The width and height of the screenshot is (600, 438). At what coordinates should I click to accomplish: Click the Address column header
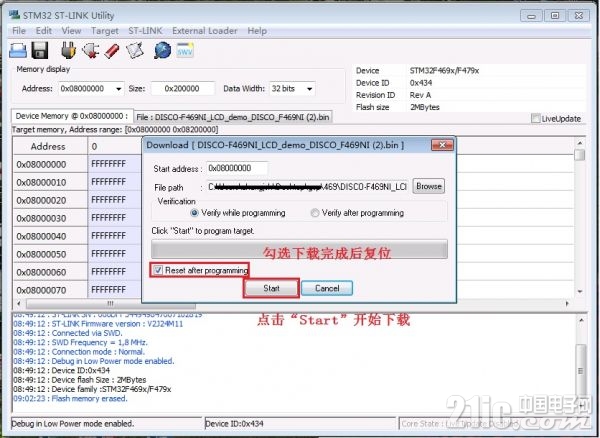pos(50,146)
